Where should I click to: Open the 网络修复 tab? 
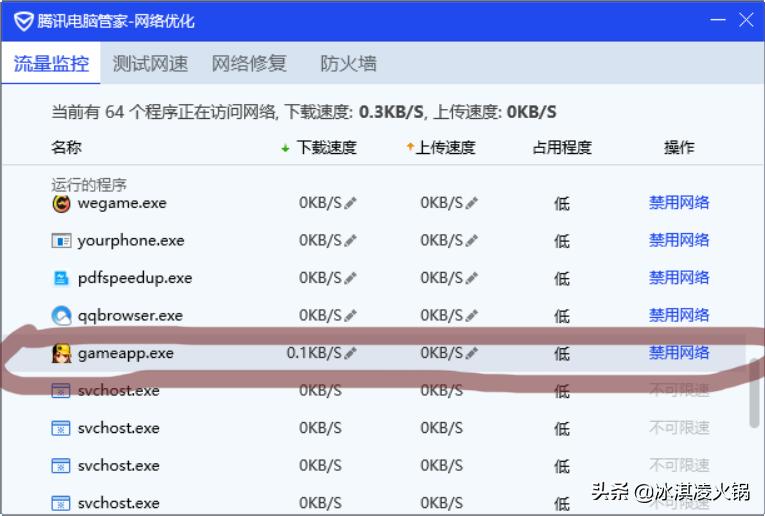tap(249, 63)
